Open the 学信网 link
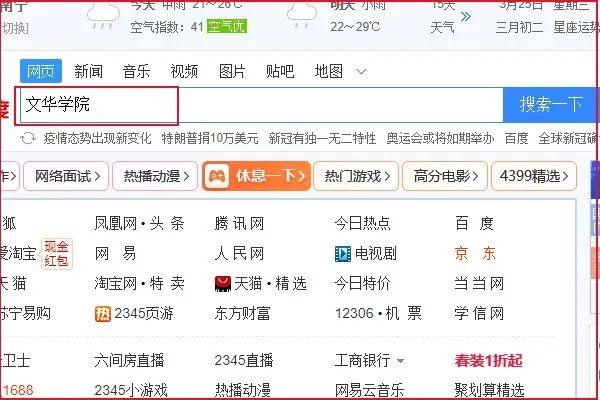 coord(479,313)
